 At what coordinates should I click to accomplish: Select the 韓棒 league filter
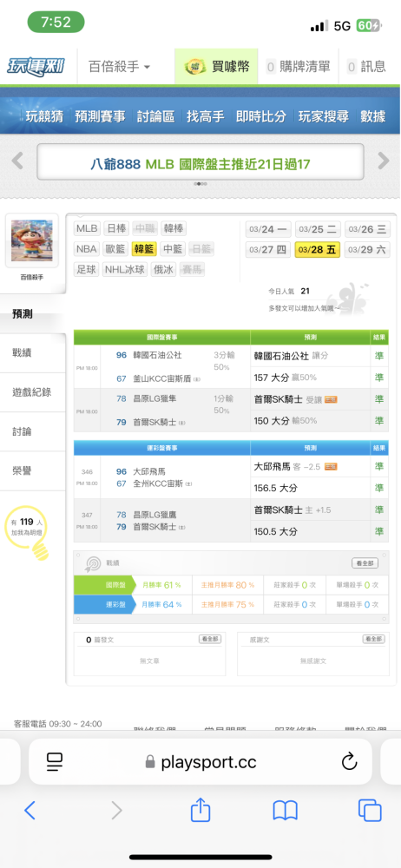173,228
